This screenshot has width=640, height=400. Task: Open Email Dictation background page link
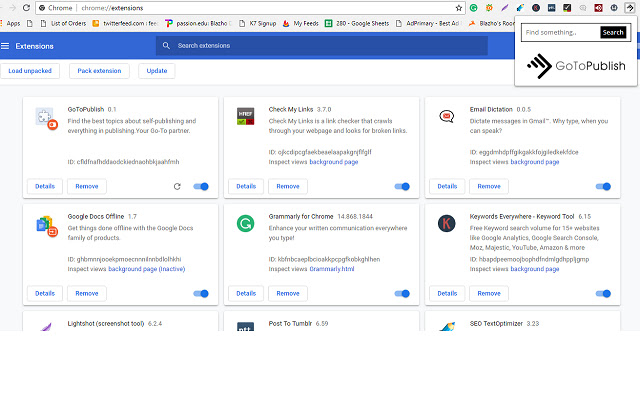point(535,162)
